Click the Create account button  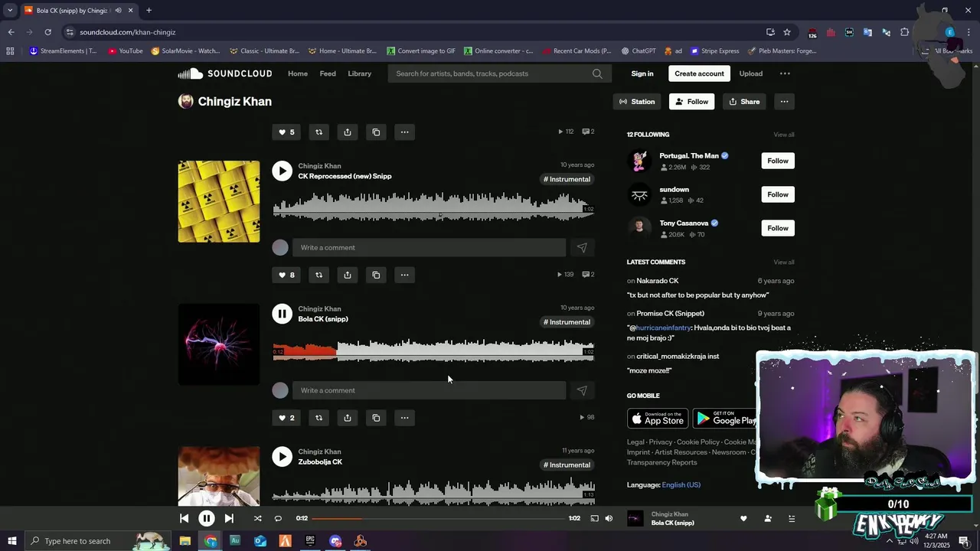click(699, 73)
